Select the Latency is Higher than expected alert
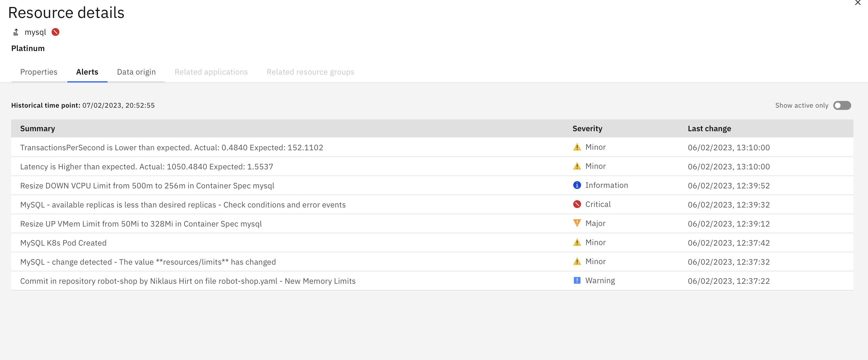The image size is (868, 360). [x=147, y=167]
